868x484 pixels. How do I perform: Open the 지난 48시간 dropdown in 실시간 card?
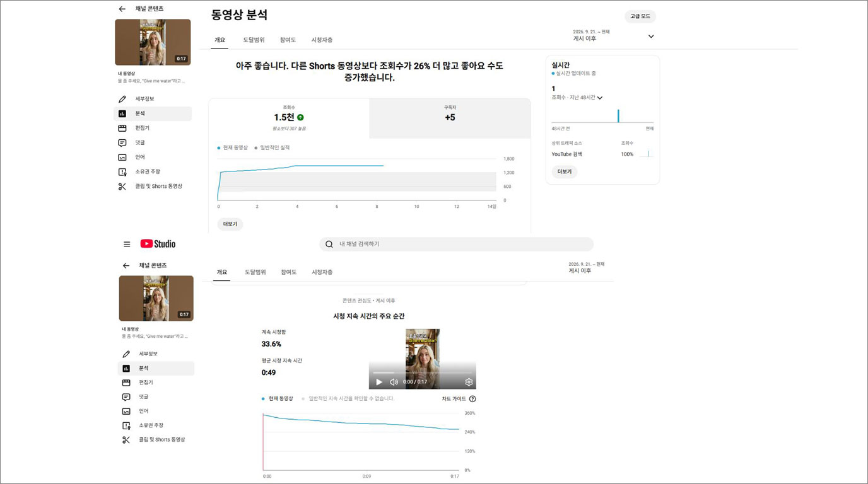600,98
